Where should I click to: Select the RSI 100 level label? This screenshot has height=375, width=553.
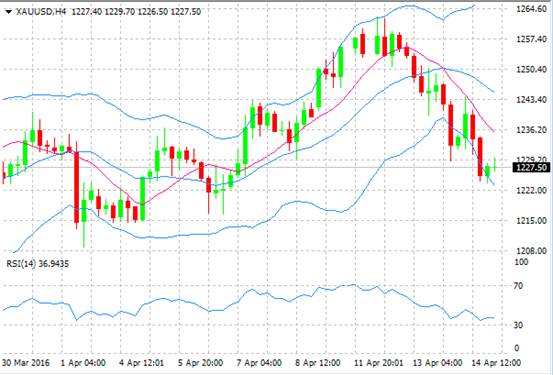point(521,262)
